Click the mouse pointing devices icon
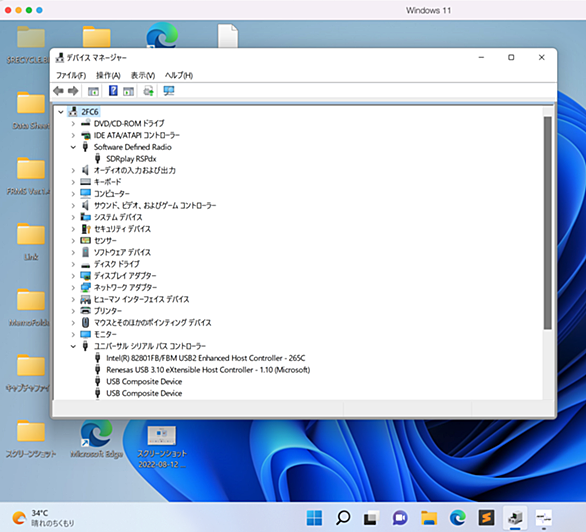586x532 pixels. click(86, 322)
